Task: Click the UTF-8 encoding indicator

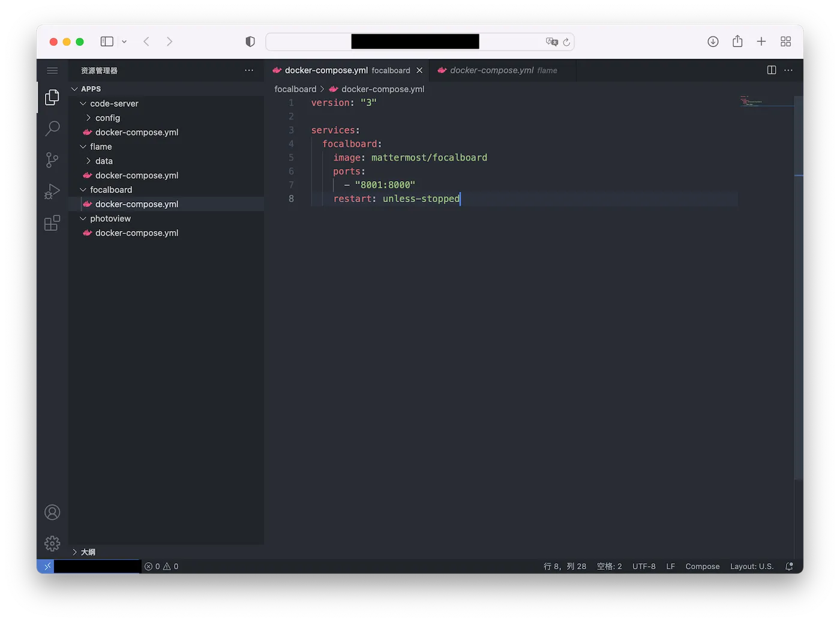Action: pos(643,566)
